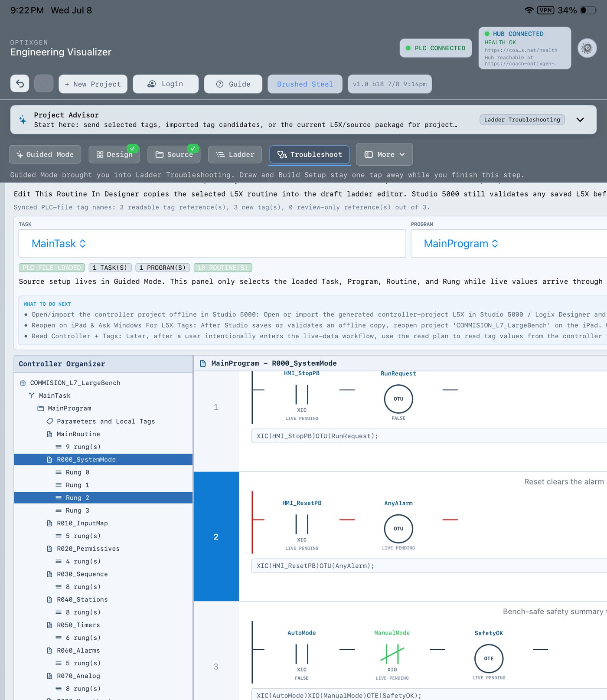Click the MainTask branch icon
This screenshot has height=700, width=607.
32,396
